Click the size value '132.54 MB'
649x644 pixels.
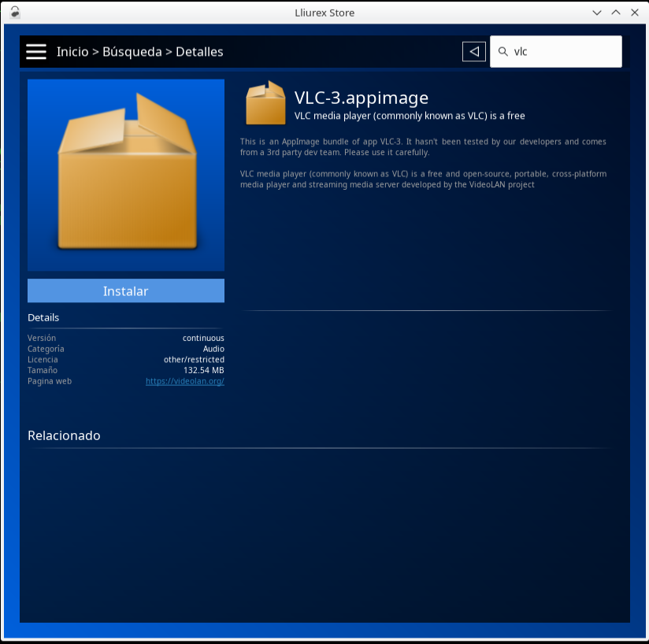click(x=204, y=370)
